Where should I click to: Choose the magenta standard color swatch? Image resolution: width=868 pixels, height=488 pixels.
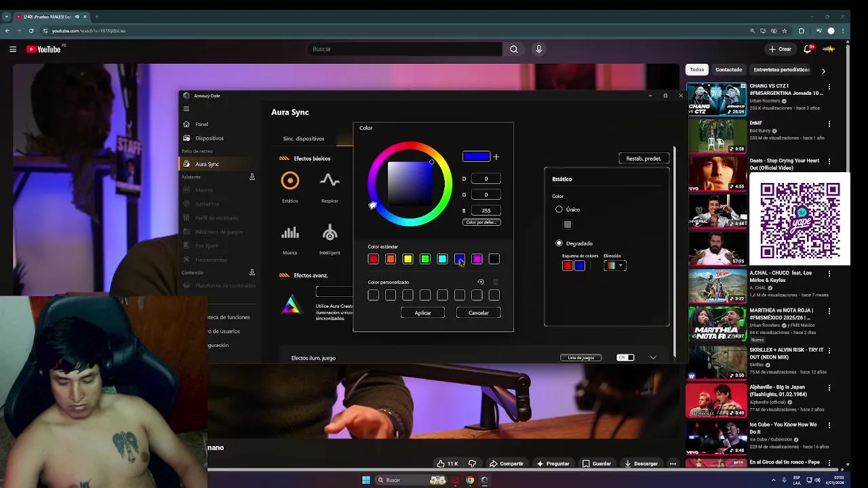pyautogui.click(x=477, y=259)
